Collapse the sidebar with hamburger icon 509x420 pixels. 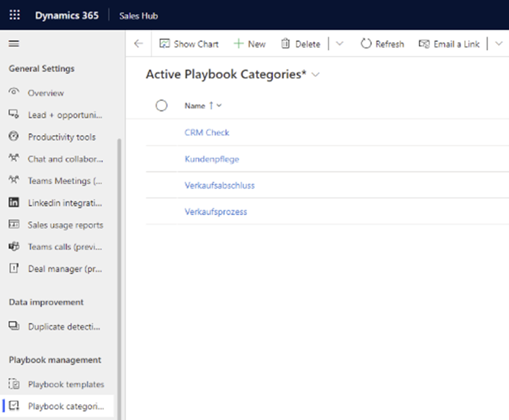point(14,44)
